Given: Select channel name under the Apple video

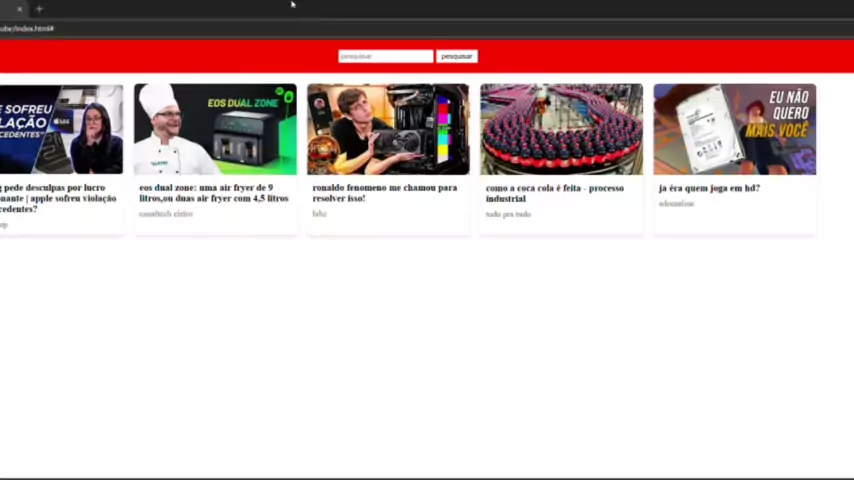Looking at the screenshot, I should 4,225.
